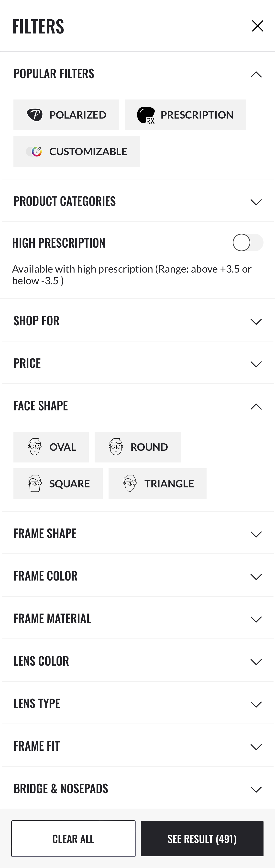Screen dimensions: 275x868
Task: Click the Clear All button
Action: tap(74, 839)
